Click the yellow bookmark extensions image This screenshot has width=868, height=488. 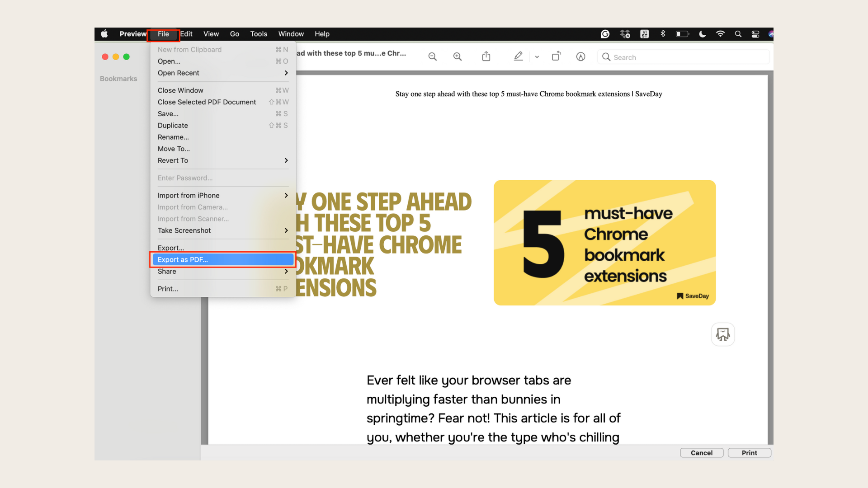tap(604, 243)
